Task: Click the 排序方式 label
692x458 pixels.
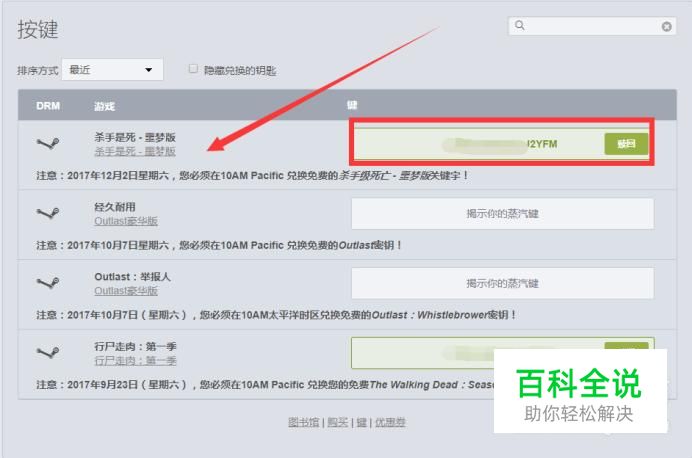Action: [x=38, y=70]
